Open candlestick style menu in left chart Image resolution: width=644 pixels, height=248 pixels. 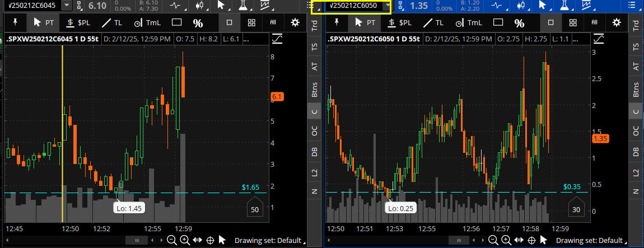click(199, 6)
